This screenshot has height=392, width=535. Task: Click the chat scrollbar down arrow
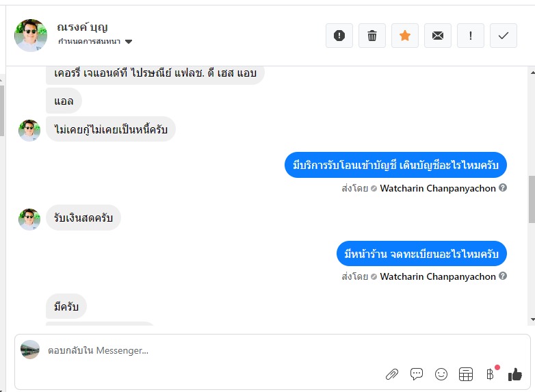click(533, 319)
